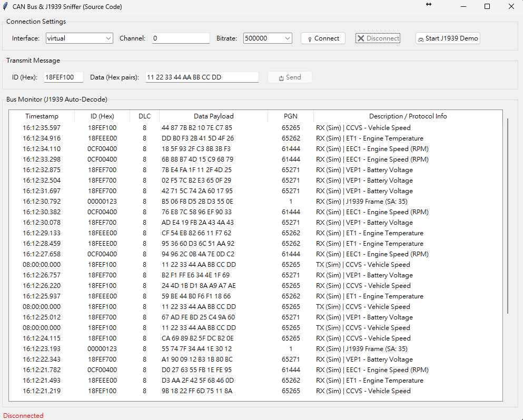Image resolution: width=523 pixels, height=420 pixels.
Task: Select the row timestamped 16:12:21.219
Action: pyautogui.click(x=255, y=391)
